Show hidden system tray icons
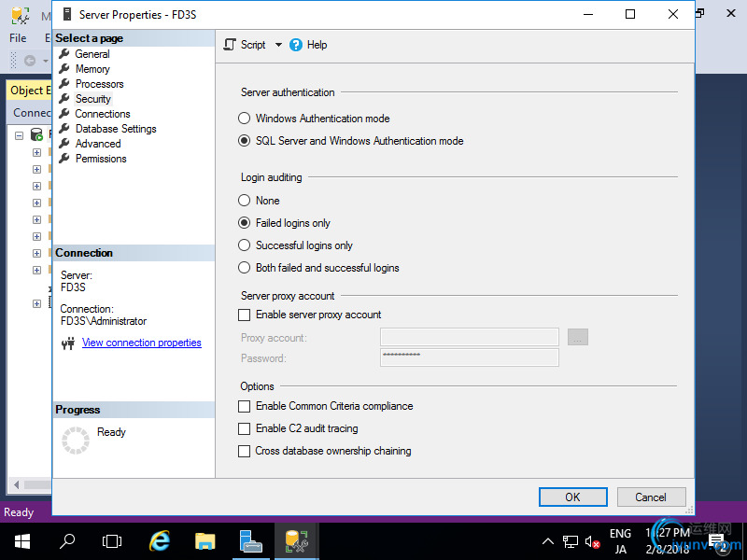747x560 pixels. click(548, 541)
